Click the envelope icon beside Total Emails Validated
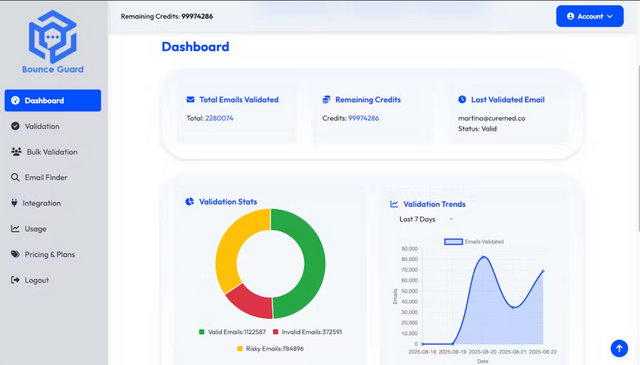The height and width of the screenshot is (365, 640). [190, 99]
